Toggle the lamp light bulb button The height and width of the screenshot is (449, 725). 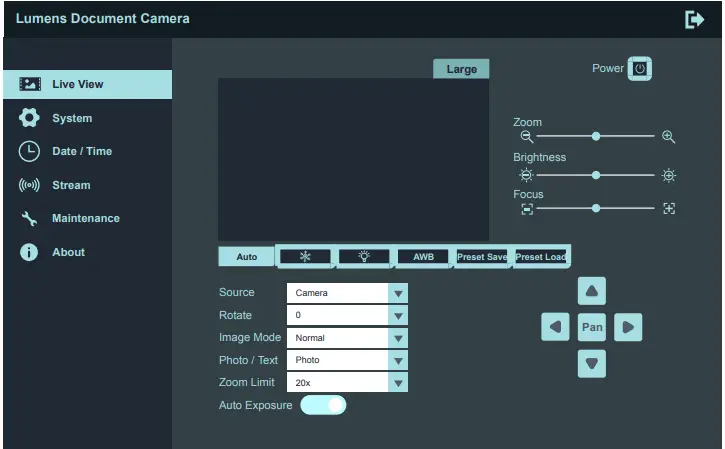[x=364, y=256]
